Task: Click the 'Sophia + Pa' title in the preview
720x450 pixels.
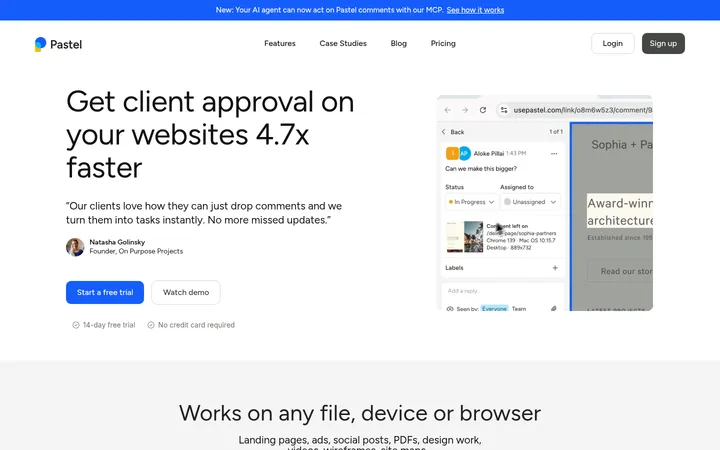Action: 622,145
